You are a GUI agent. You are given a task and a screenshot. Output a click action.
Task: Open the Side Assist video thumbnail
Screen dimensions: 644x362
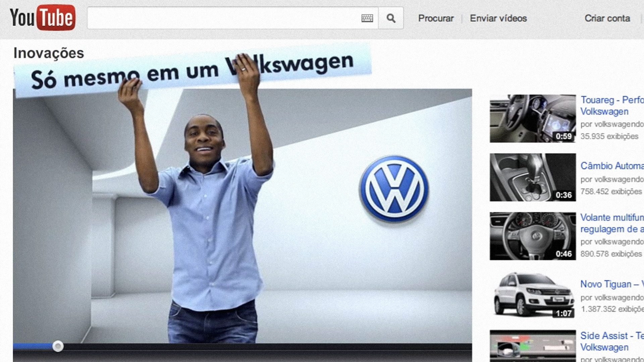click(533, 346)
